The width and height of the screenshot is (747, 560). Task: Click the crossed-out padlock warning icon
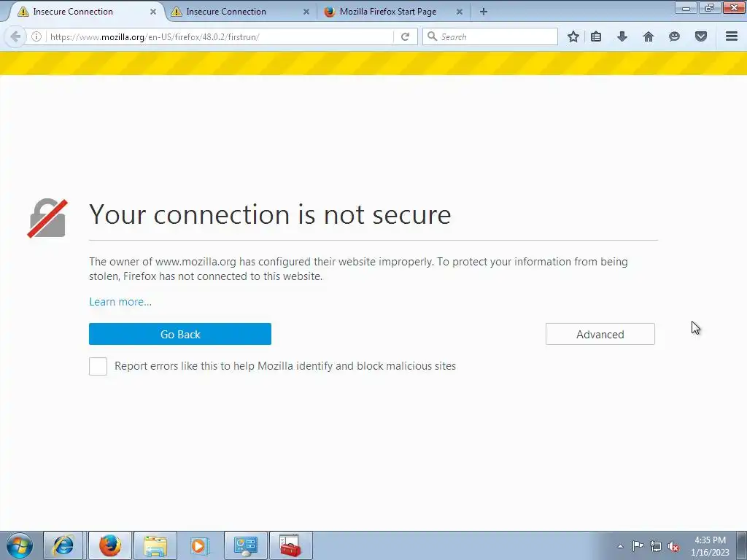coord(47,218)
